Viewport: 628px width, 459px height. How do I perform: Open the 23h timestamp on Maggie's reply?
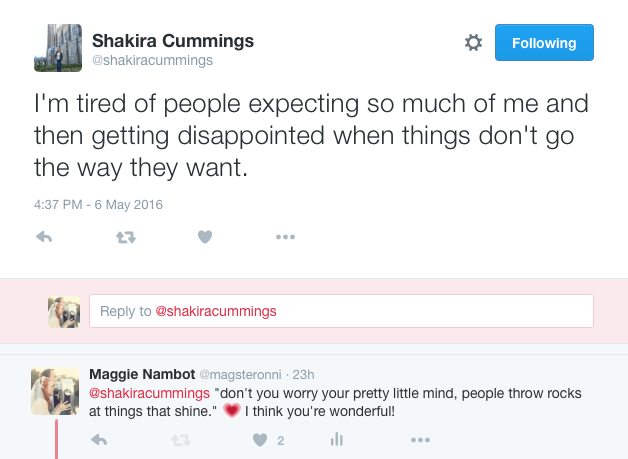(300, 374)
